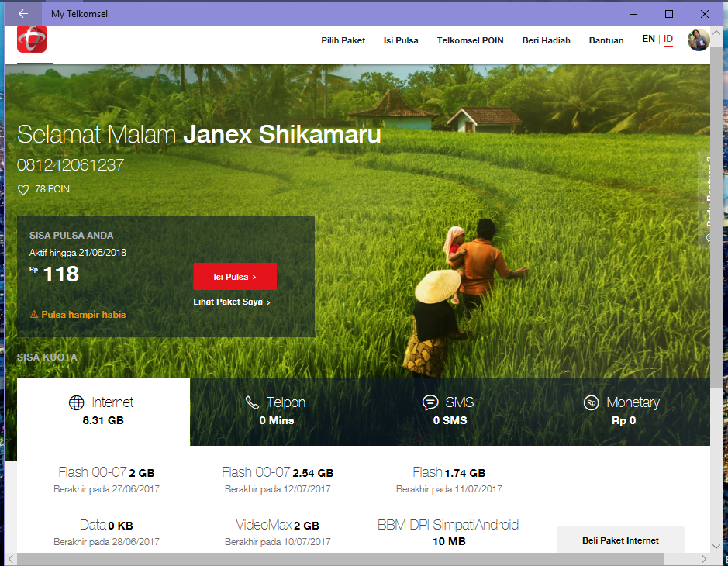Switch language to ID
This screenshot has height=566, width=728.
click(668, 39)
